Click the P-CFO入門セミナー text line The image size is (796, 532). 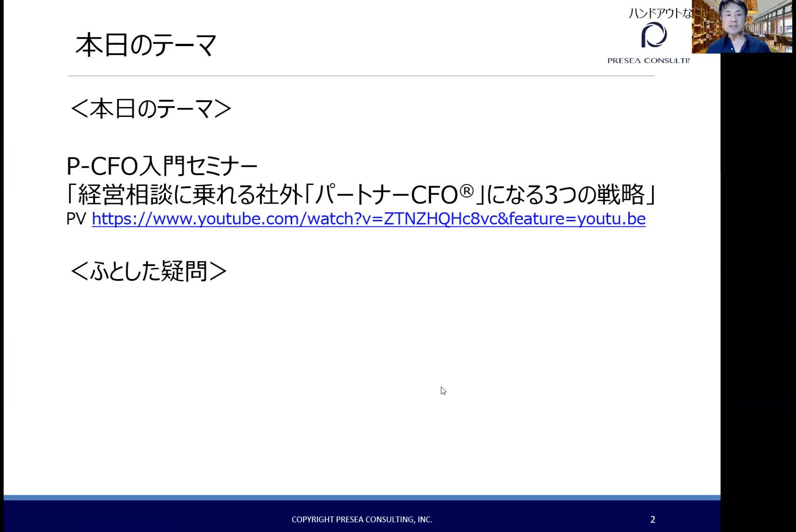point(162,166)
